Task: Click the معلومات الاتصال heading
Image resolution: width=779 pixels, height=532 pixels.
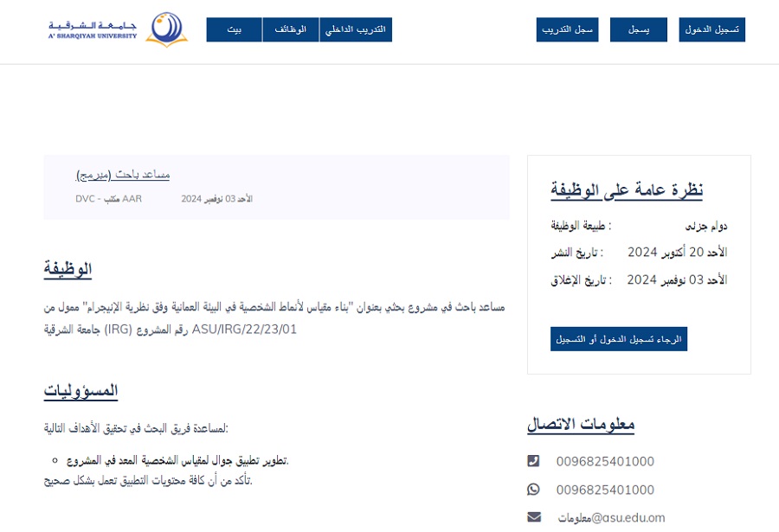Action: point(581,424)
